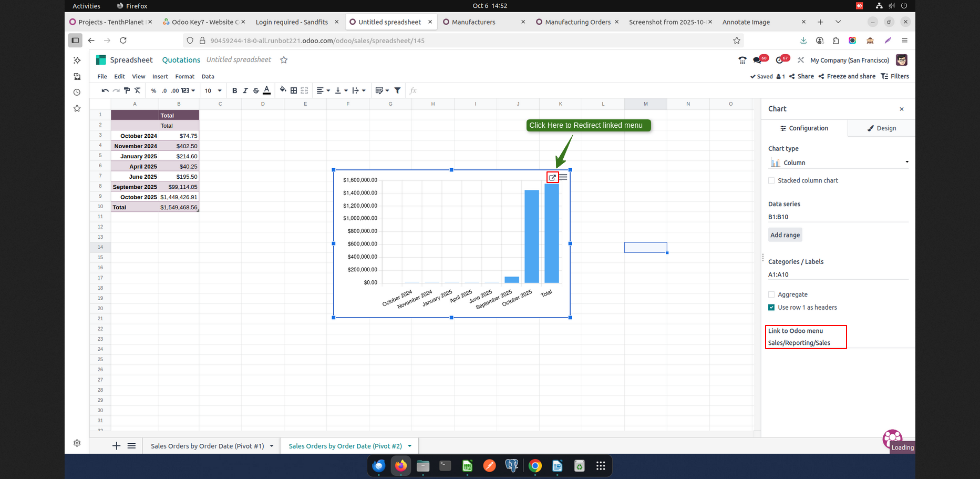Open the Insert menu
Image resolution: width=980 pixels, height=479 pixels.
160,76
